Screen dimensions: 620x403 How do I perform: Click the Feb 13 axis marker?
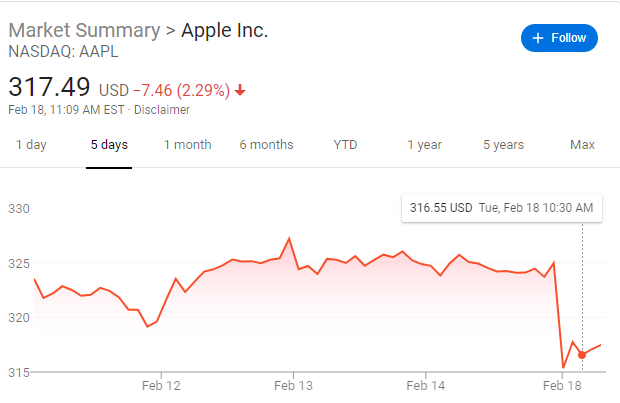pos(293,385)
